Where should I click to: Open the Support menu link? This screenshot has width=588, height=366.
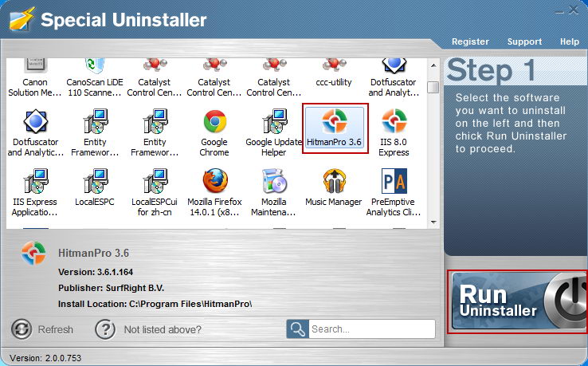(524, 41)
